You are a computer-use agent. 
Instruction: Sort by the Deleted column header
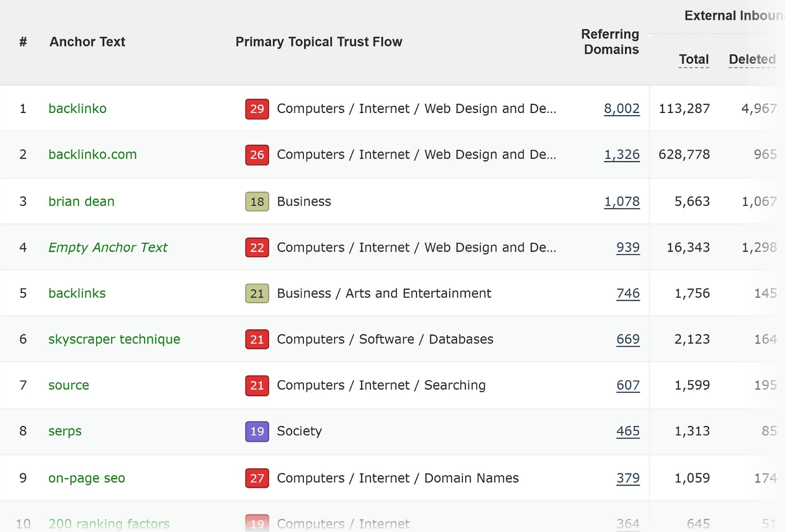coord(752,59)
